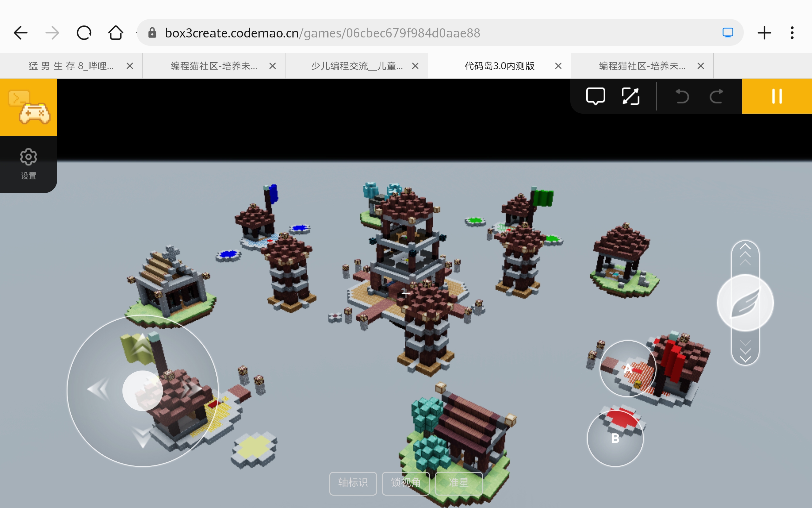The width and height of the screenshot is (812, 508).
Task: Open the chat bubble panel
Action: click(x=596, y=97)
